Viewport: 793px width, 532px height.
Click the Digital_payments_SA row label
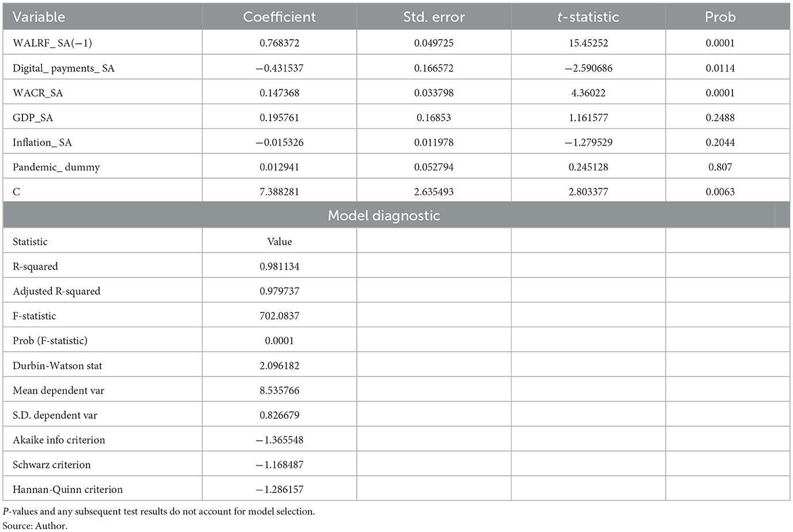pyautogui.click(x=63, y=68)
